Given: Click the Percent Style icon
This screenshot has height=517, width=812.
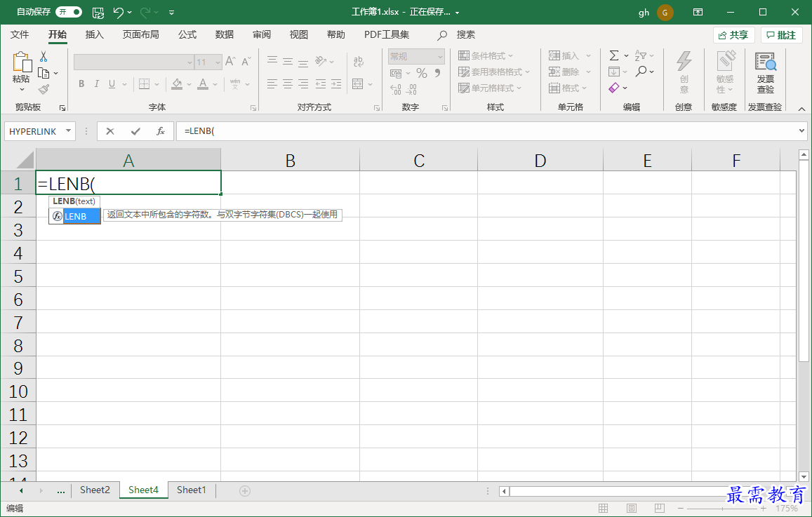Looking at the screenshot, I should coord(422,73).
